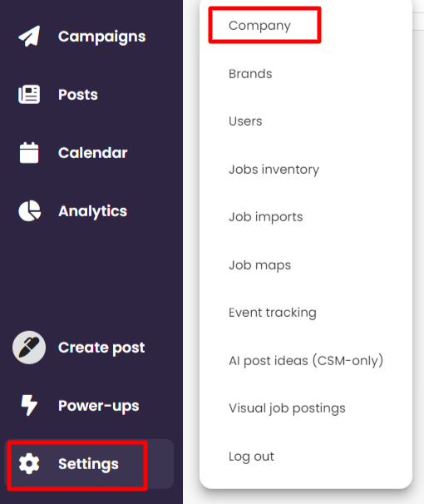Click the Power-ups lightning bolt icon

pyautogui.click(x=29, y=405)
